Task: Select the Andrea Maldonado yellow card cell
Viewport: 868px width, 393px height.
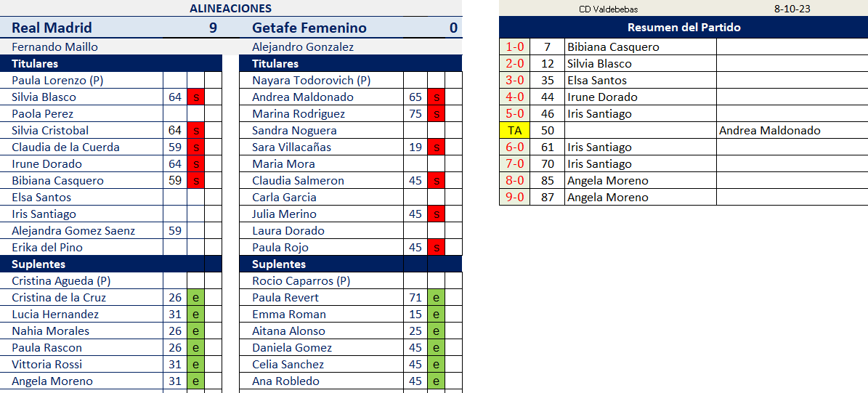Action: click(792, 131)
